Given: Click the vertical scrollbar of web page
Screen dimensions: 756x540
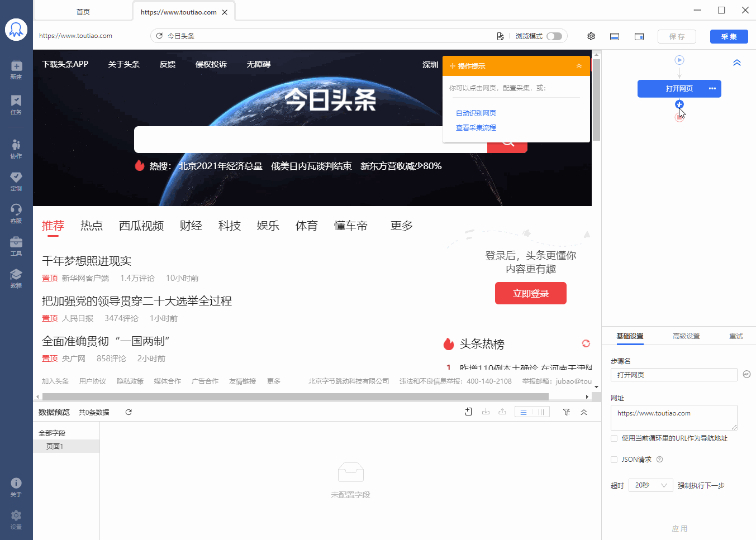Looking at the screenshot, I should pos(596,99).
